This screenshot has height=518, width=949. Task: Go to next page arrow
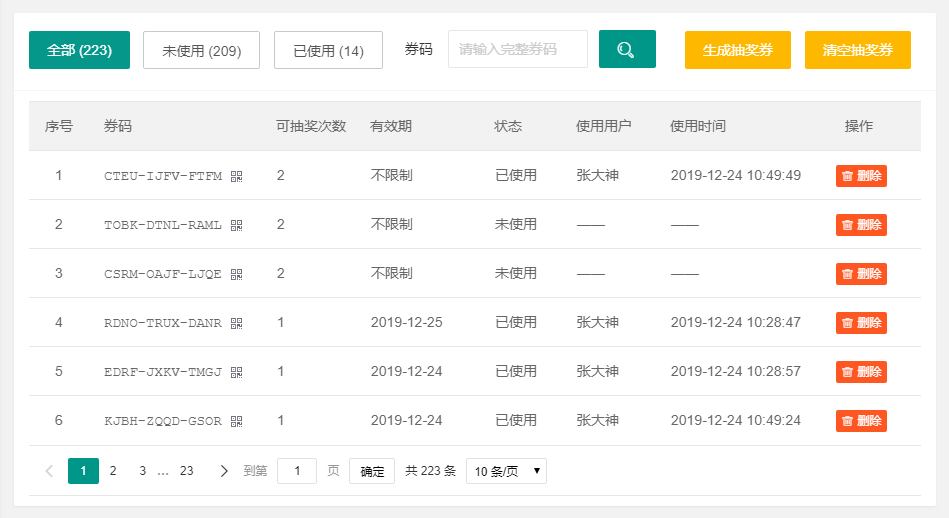pyautogui.click(x=224, y=471)
